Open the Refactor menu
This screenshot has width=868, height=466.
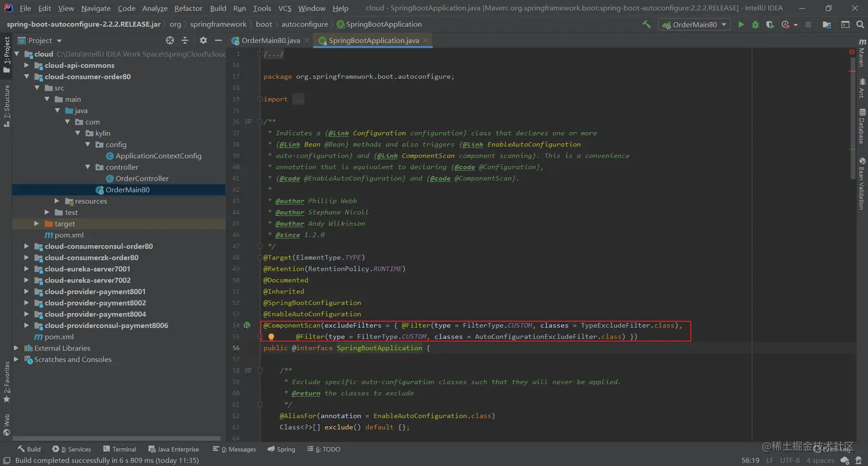188,8
